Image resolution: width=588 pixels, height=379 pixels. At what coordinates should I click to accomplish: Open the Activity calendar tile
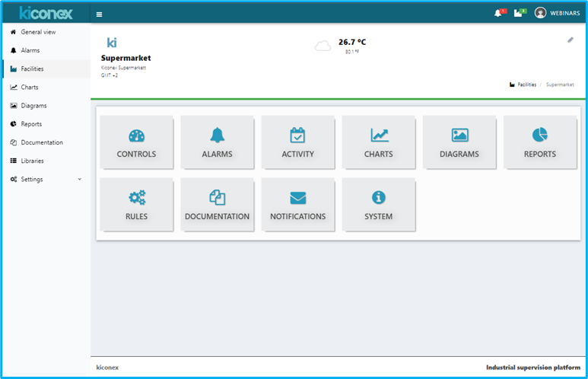(297, 142)
